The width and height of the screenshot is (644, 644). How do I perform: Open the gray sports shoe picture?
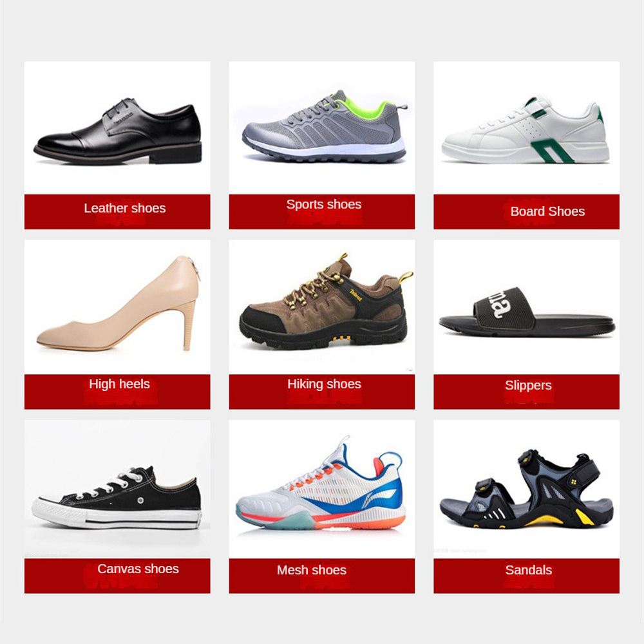tap(324, 126)
